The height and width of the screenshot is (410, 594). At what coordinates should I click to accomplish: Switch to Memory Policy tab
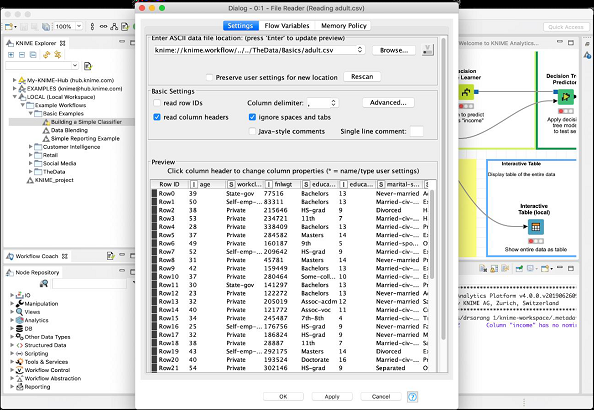tap(344, 26)
